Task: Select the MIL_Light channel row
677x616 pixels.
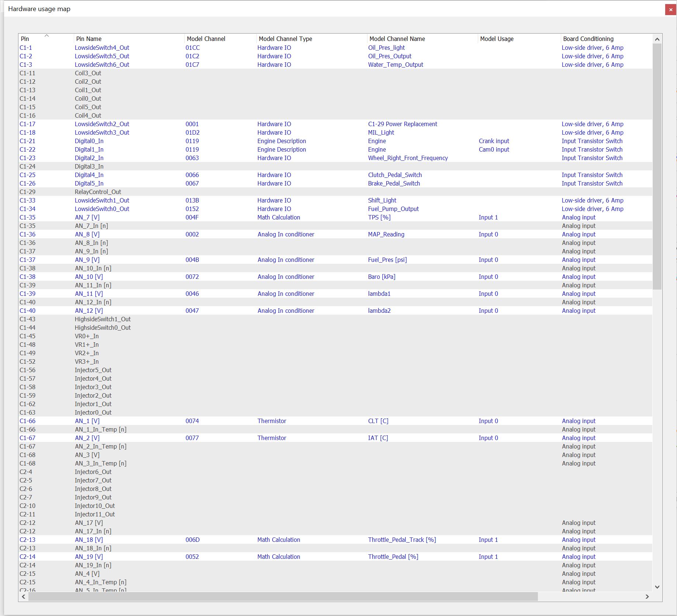Action: coord(381,132)
